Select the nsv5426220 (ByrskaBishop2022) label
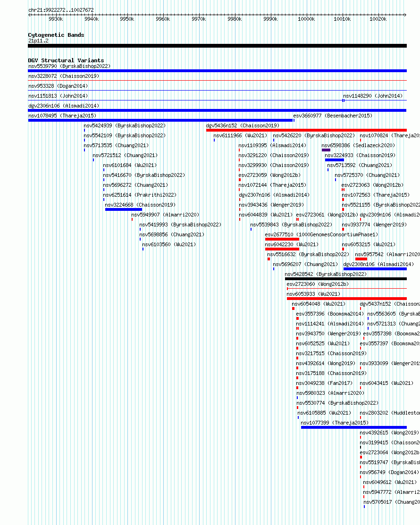 pos(313,135)
